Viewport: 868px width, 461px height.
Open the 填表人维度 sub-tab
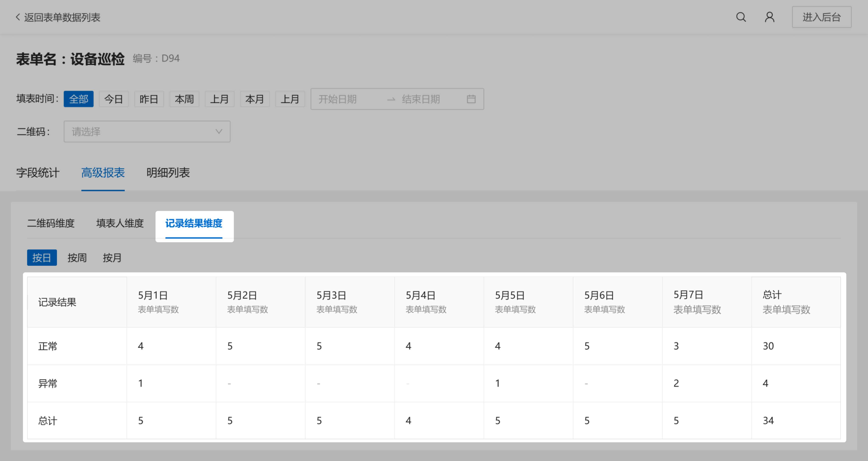(x=120, y=223)
